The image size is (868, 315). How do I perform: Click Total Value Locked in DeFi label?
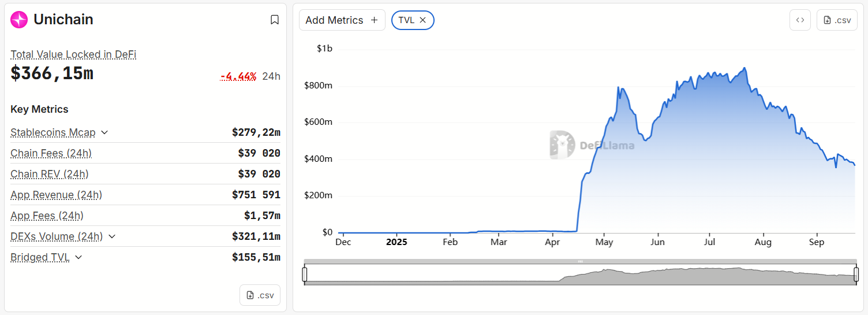click(73, 54)
